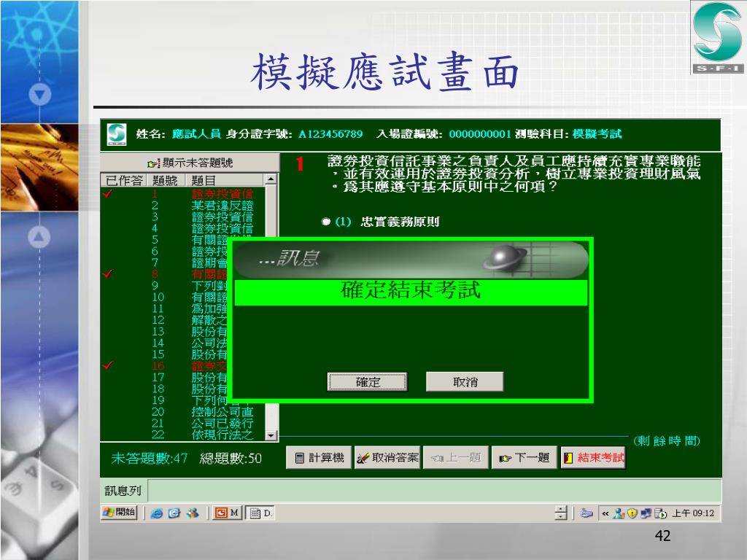Click the 題號 column header
Viewport: 747px width, 560px height.
coord(165,180)
